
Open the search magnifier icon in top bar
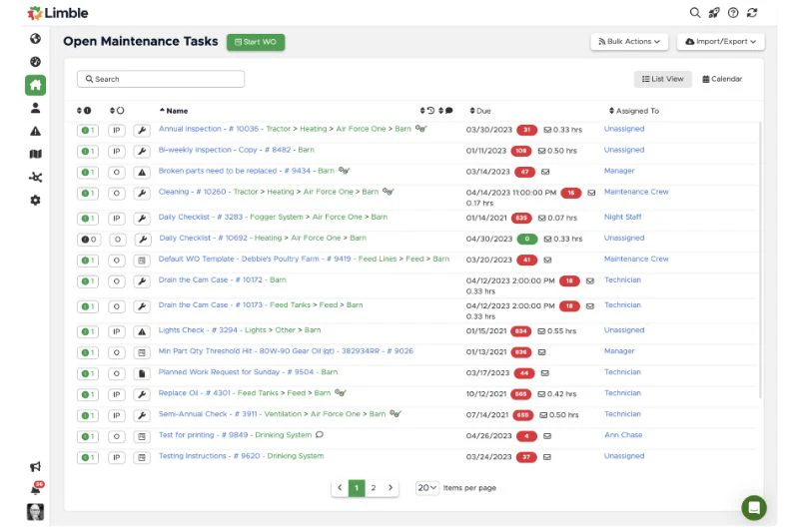point(694,13)
